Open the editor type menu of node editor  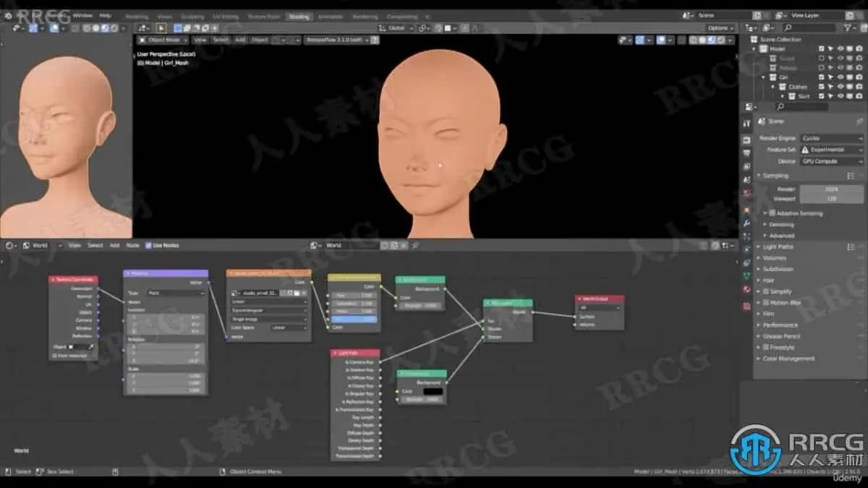(x=10, y=245)
